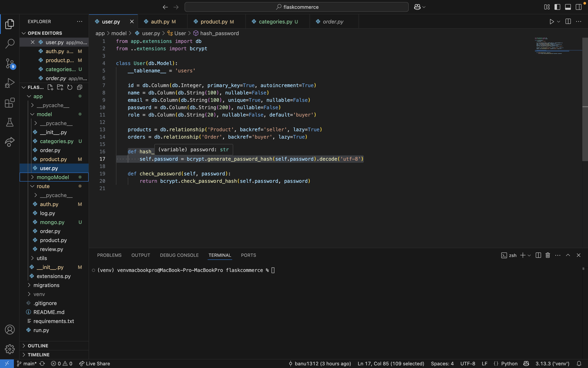Click Live Share in status bar
Screen dimensions: 588x368
[x=95, y=364]
